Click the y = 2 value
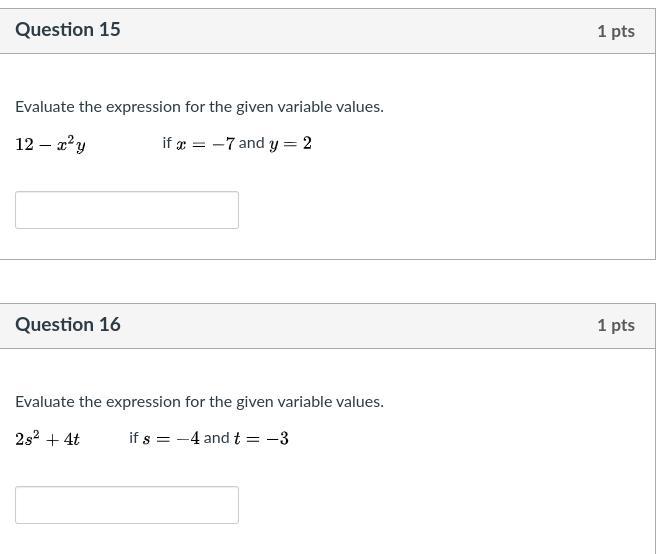 click(291, 143)
